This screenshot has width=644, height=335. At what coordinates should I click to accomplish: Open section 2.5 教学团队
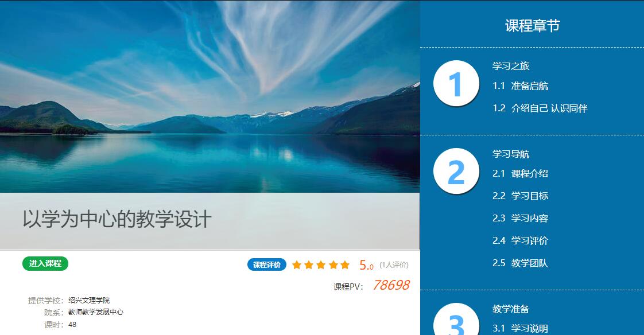click(521, 263)
